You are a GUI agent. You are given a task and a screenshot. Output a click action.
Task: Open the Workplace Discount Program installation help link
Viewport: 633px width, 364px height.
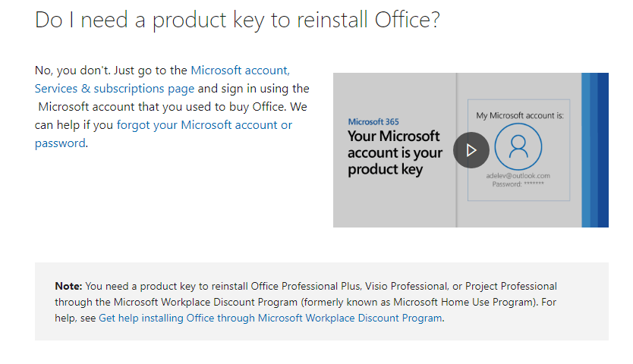click(270, 318)
